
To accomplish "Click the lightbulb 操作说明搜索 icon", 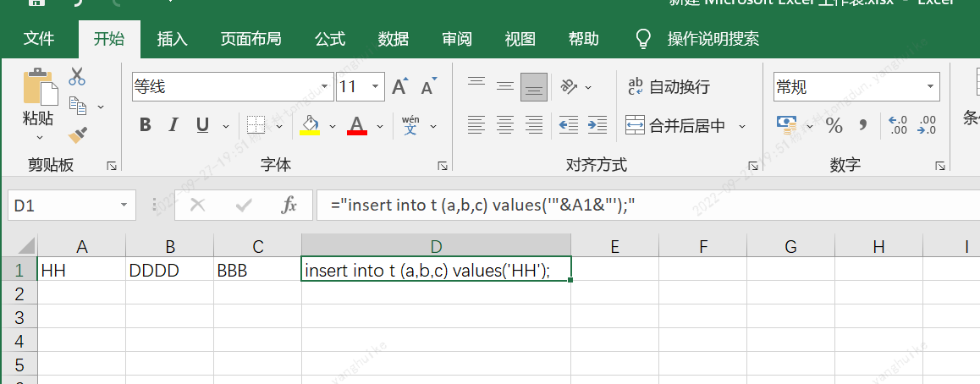I will [644, 39].
